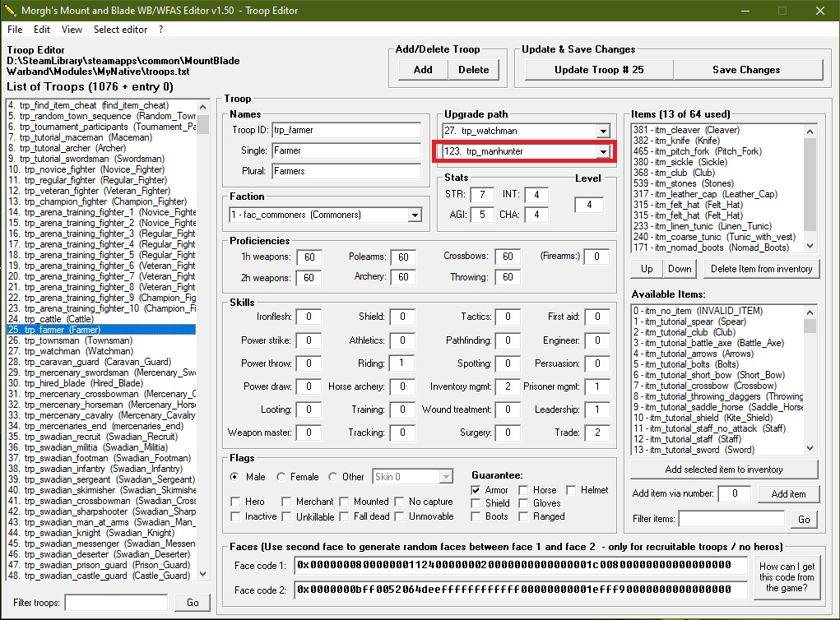The height and width of the screenshot is (620, 840).
Task: Select the Female radio button
Action: (282, 477)
